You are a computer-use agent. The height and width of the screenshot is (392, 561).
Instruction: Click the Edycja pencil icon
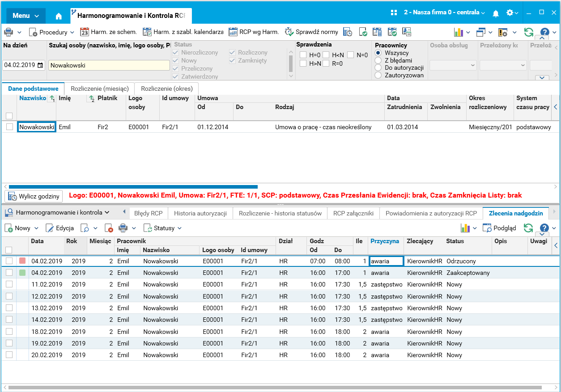(x=50, y=228)
